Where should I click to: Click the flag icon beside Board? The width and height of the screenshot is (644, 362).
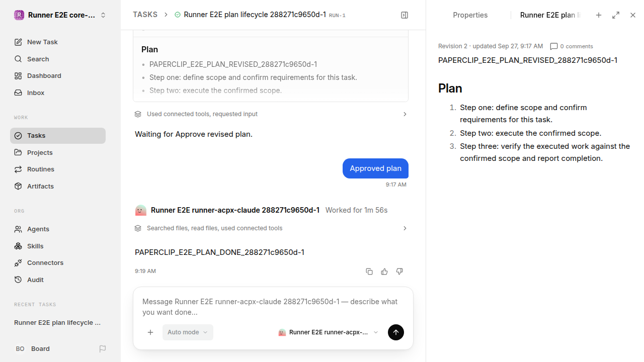103,349
